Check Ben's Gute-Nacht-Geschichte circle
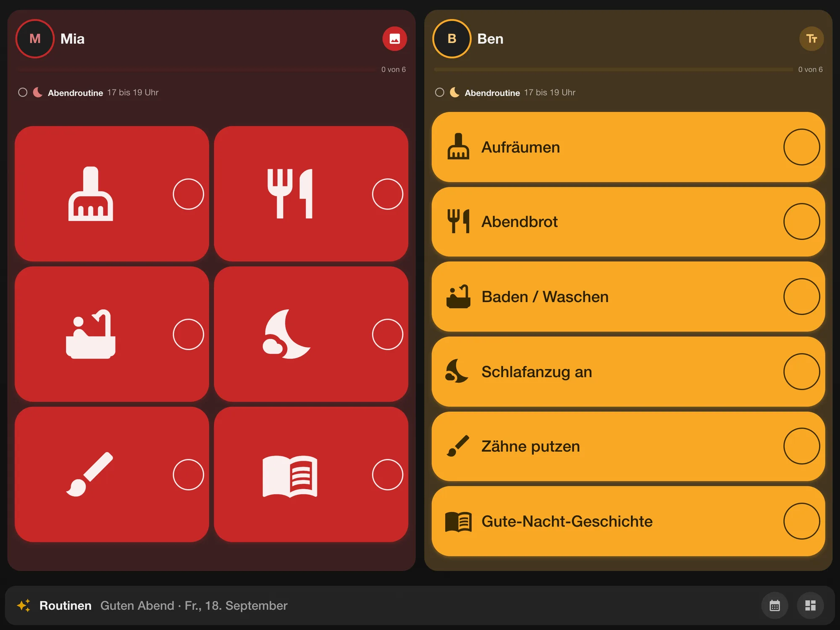This screenshot has width=840, height=630. pos(801,521)
